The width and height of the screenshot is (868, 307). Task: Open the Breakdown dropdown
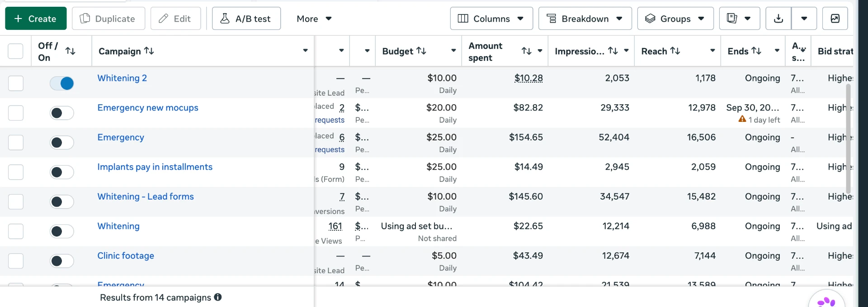pyautogui.click(x=585, y=19)
